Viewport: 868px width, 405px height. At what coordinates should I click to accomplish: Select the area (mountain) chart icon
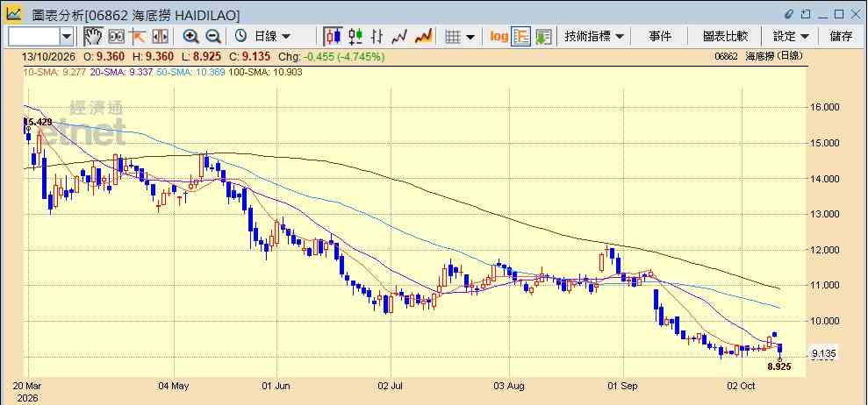point(424,37)
